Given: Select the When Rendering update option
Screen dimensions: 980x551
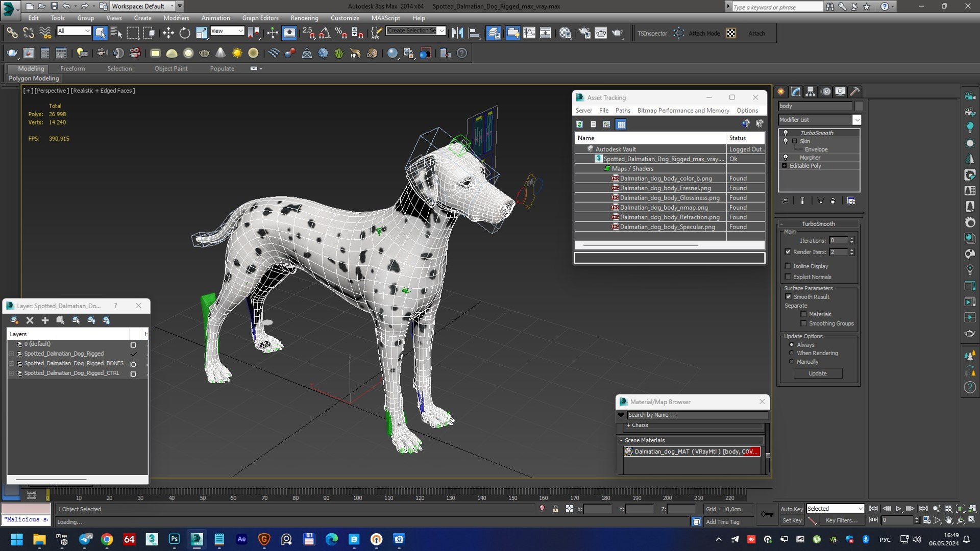Looking at the screenshot, I should coord(792,353).
